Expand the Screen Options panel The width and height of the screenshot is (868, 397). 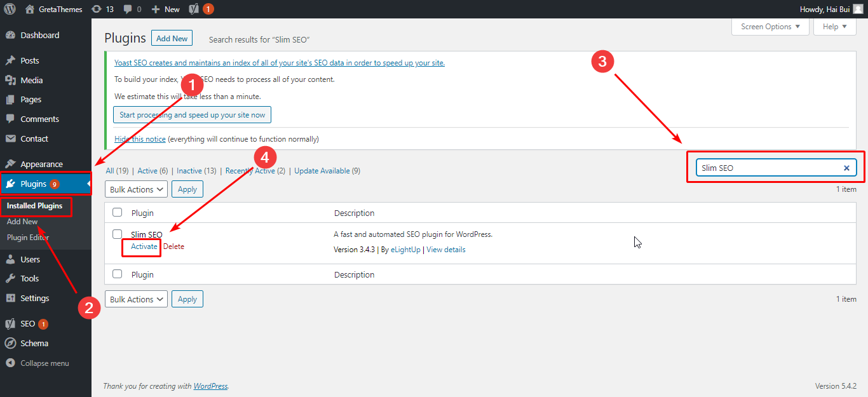point(770,27)
